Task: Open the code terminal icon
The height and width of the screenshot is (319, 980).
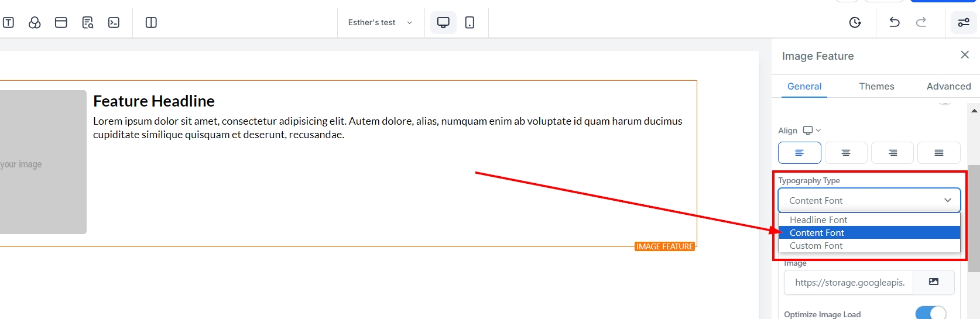Action: (114, 23)
